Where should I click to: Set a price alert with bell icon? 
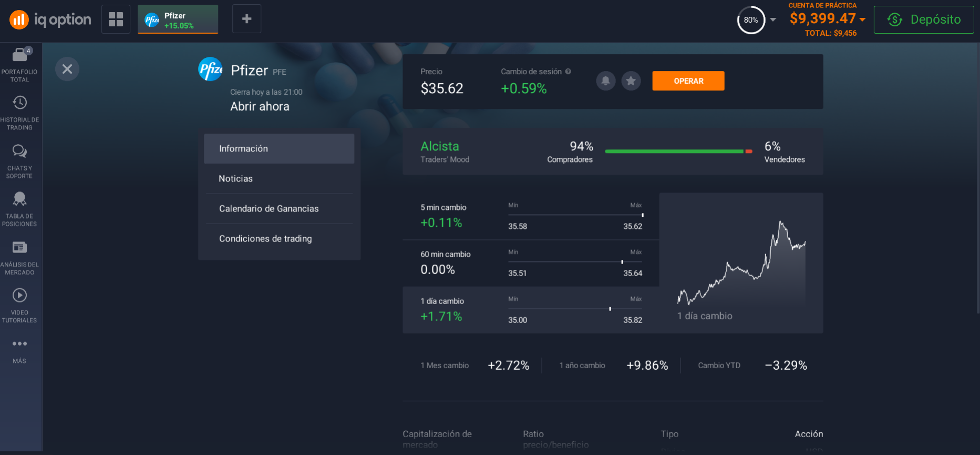[x=605, y=81]
